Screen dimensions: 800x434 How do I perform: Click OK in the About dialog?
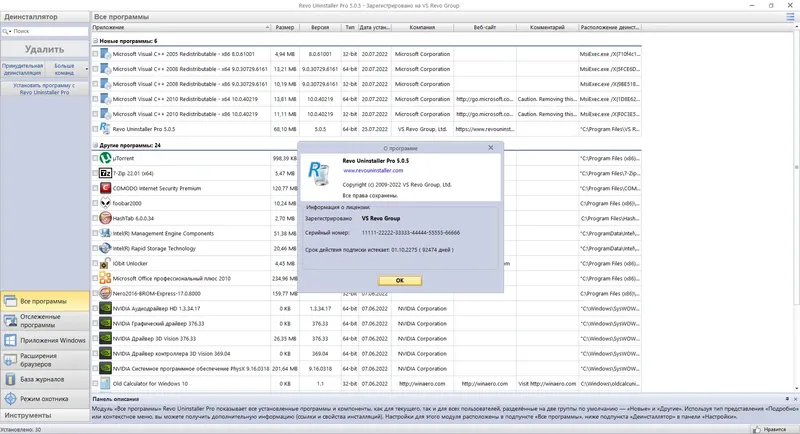400,280
